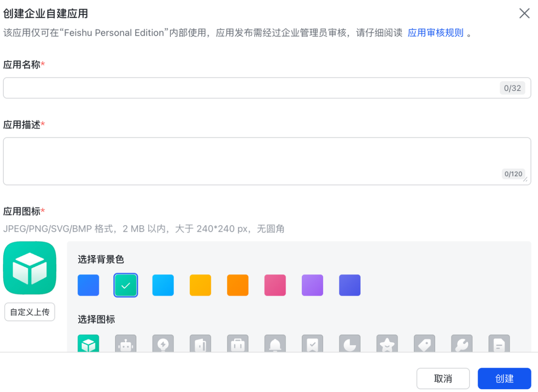Viewport: 538px width, 392px height.
Task: Choose the document app icon
Action: coord(499,343)
